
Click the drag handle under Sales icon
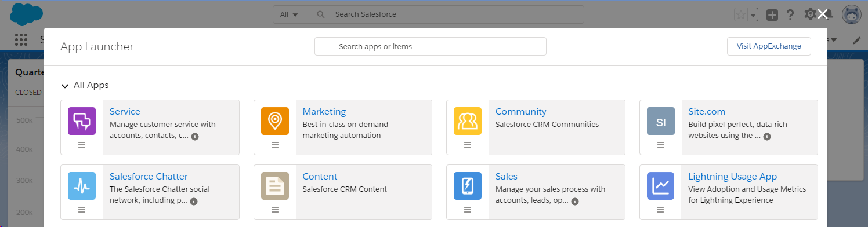click(468, 210)
